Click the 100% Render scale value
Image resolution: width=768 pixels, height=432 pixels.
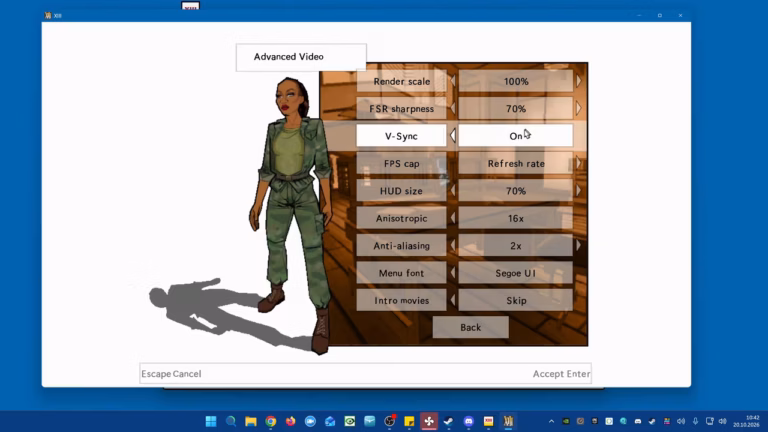click(516, 81)
